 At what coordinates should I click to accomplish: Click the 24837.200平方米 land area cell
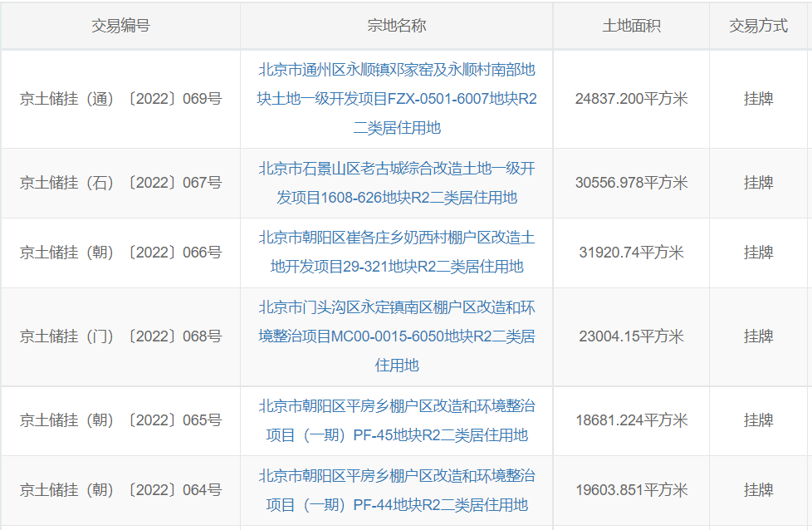tap(631, 99)
